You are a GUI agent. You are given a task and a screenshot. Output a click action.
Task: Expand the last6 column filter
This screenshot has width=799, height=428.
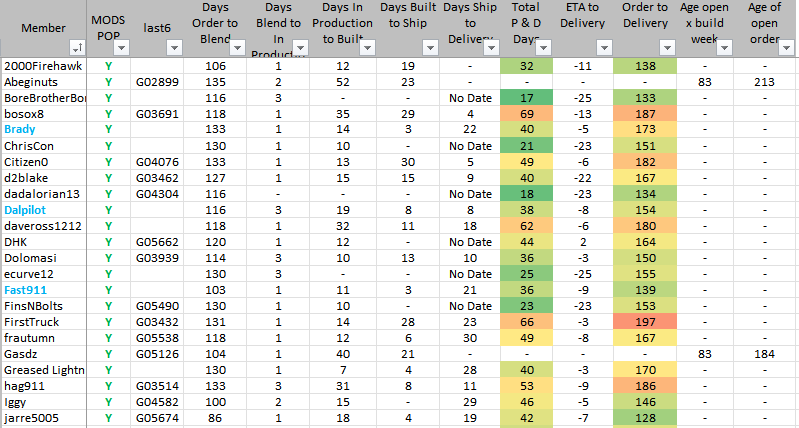click(174, 48)
